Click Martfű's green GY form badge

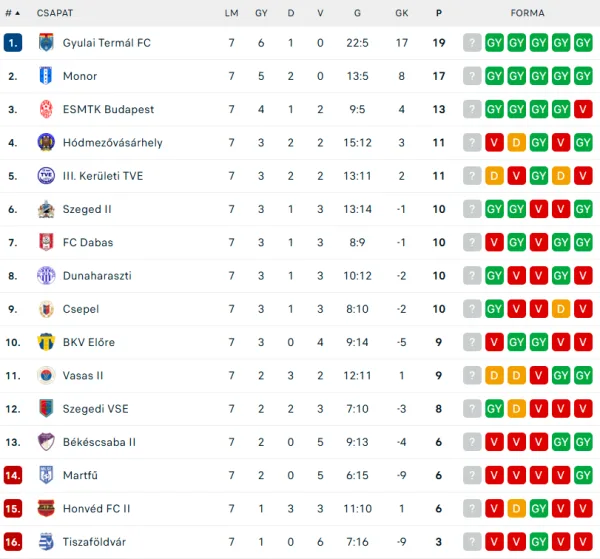(583, 475)
